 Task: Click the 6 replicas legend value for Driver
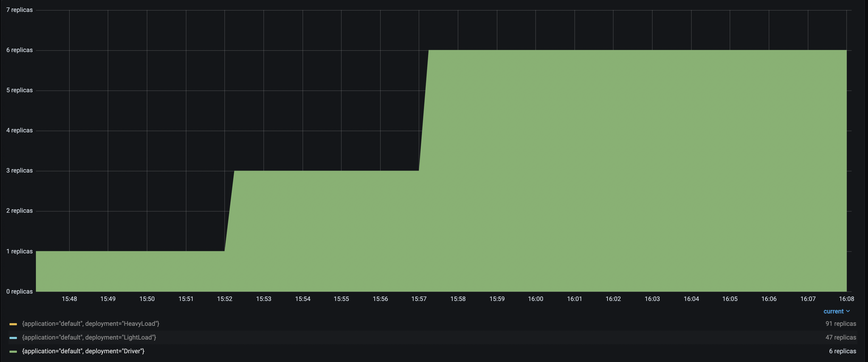pyautogui.click(x=842, y=351)
